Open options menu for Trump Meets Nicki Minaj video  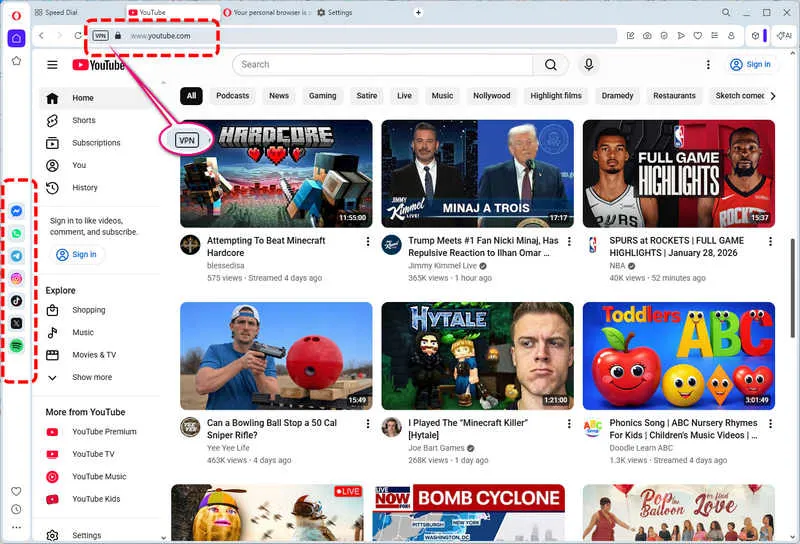click(x=569, y=241)
